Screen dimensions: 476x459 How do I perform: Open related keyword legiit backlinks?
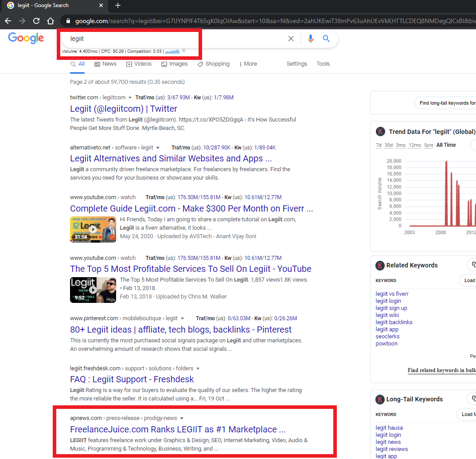point(394,322)
